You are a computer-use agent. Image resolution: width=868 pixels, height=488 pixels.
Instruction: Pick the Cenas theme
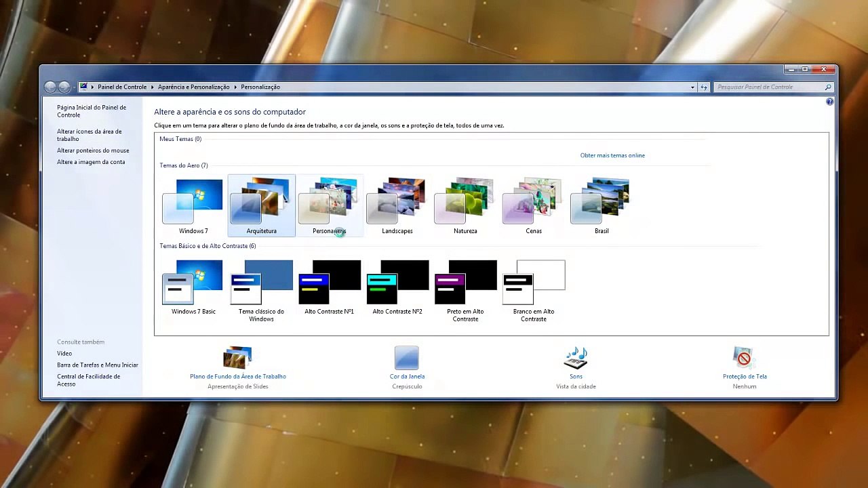pos(534,206)
